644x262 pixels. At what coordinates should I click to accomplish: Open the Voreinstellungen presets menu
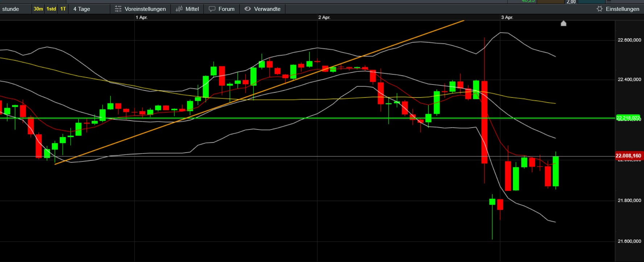click(x=140, y=9)
